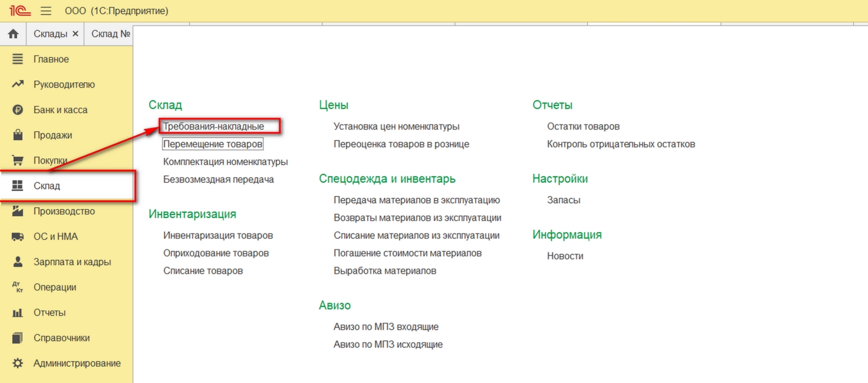Open Авизо по МПЗ входящие

(386, 327)
